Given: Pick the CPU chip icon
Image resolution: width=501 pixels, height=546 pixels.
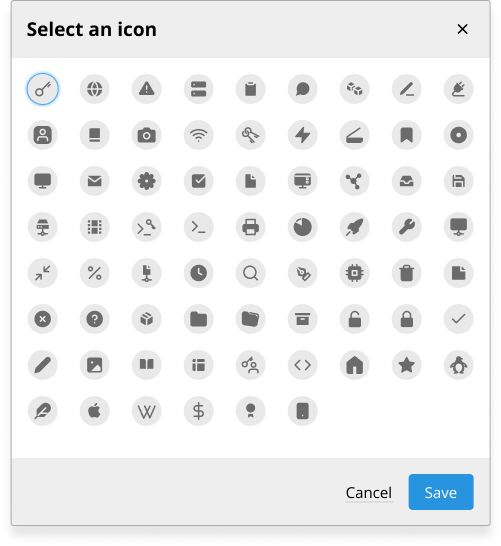Looking at the screenshot, I should (x=354, y=273).
